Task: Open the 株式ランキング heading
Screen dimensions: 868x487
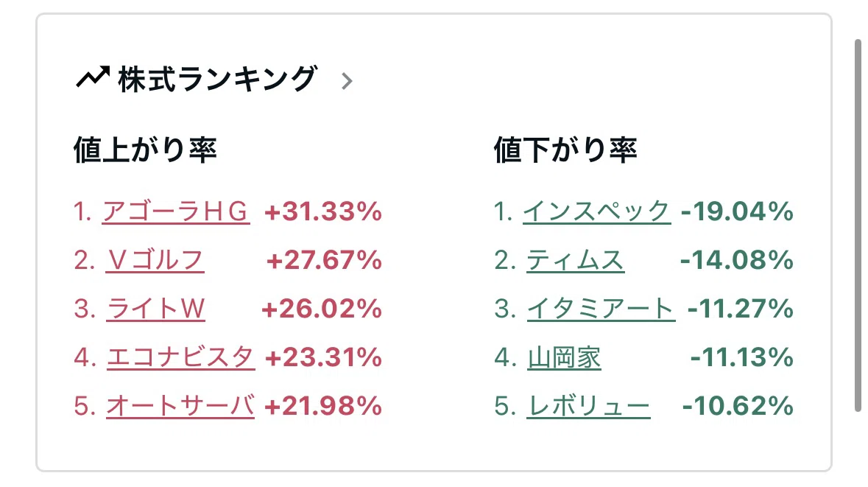Action: click(217, 79)
